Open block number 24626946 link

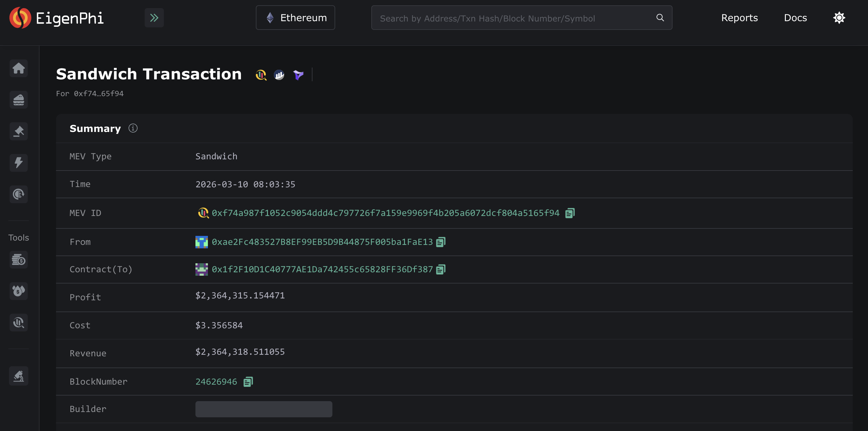(216, 382)
